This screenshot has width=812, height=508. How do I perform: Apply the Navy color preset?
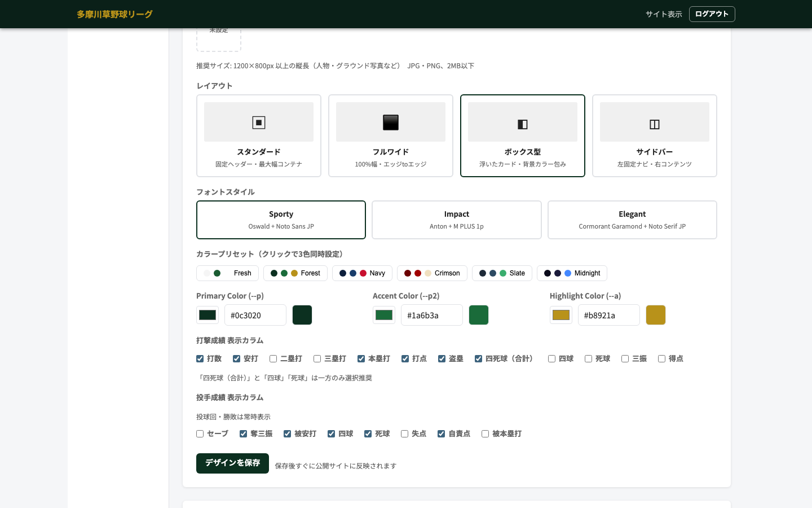click(x=362, y=273)
